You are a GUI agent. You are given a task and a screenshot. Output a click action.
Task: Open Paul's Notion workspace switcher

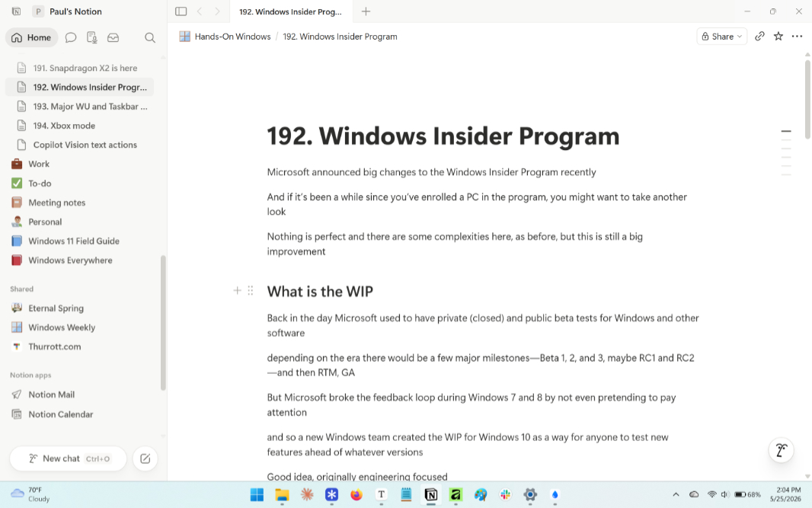pos(67,11)
